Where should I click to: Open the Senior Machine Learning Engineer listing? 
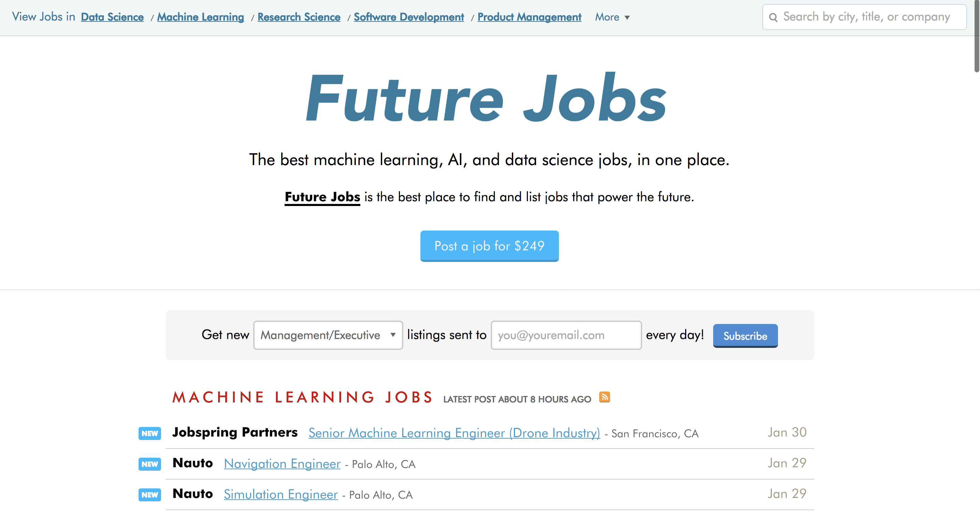pos(453,433)
